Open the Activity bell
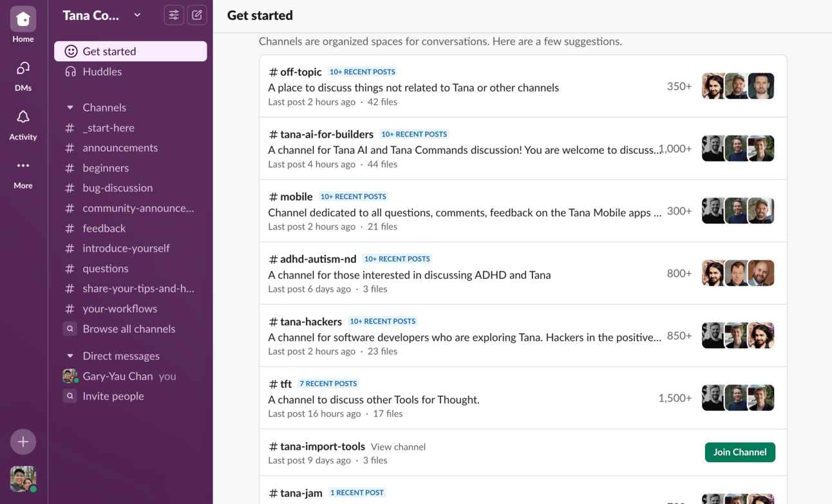 pos(23,117)
